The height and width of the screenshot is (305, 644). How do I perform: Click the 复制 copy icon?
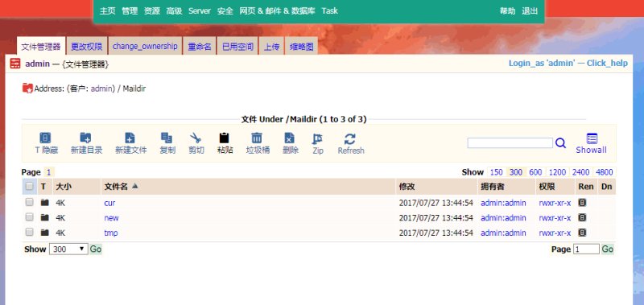pyautogui.click(x=167, y=138)
